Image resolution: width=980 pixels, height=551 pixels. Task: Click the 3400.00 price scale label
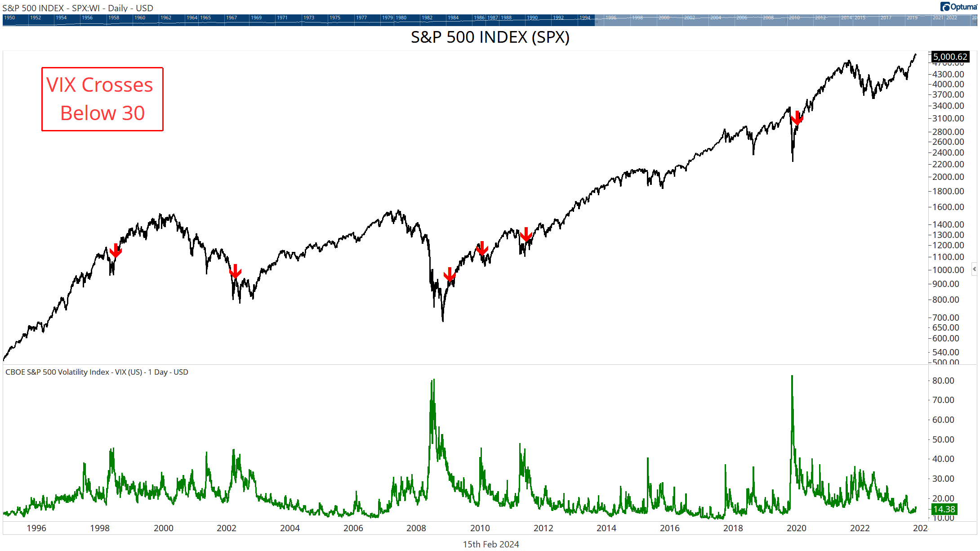point(948,106)
